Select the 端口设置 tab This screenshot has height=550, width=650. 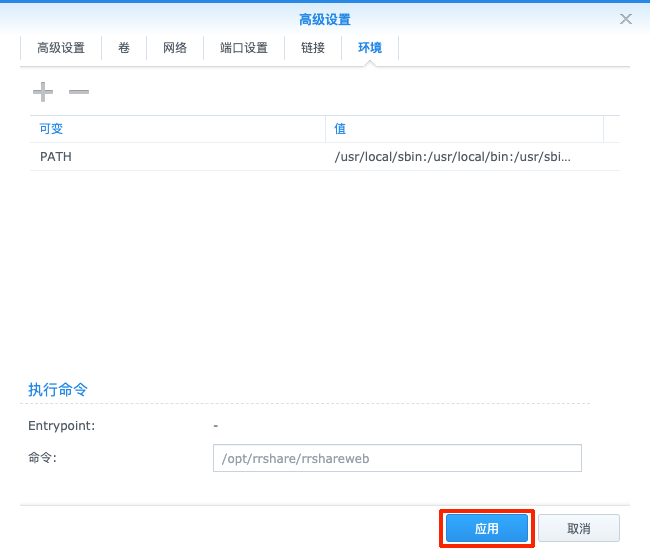(x=244, y=48)
